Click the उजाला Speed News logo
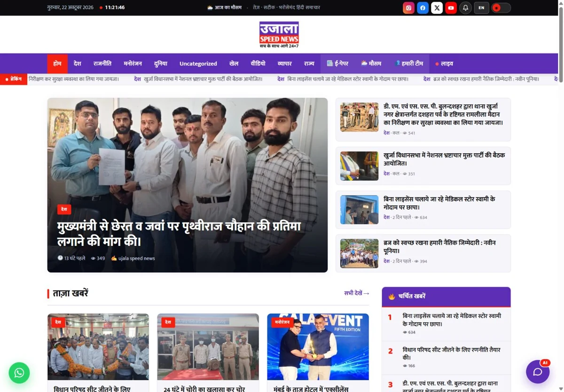 click(x=279, y=34)
